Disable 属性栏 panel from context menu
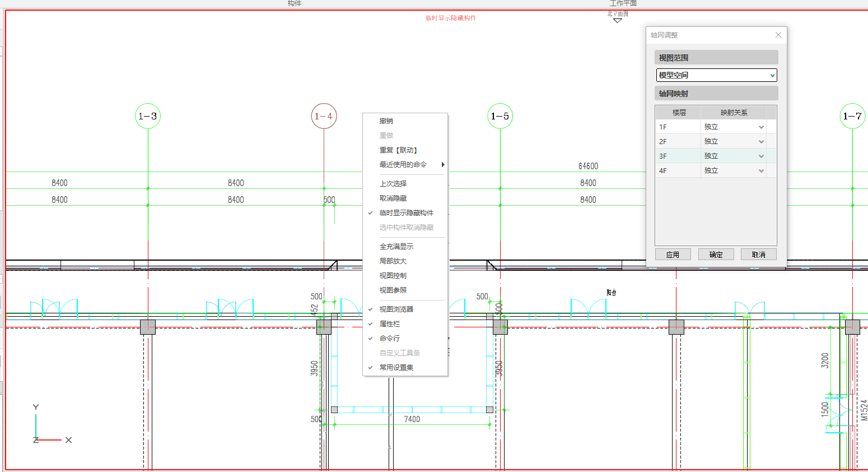 [x=389, y=324]
